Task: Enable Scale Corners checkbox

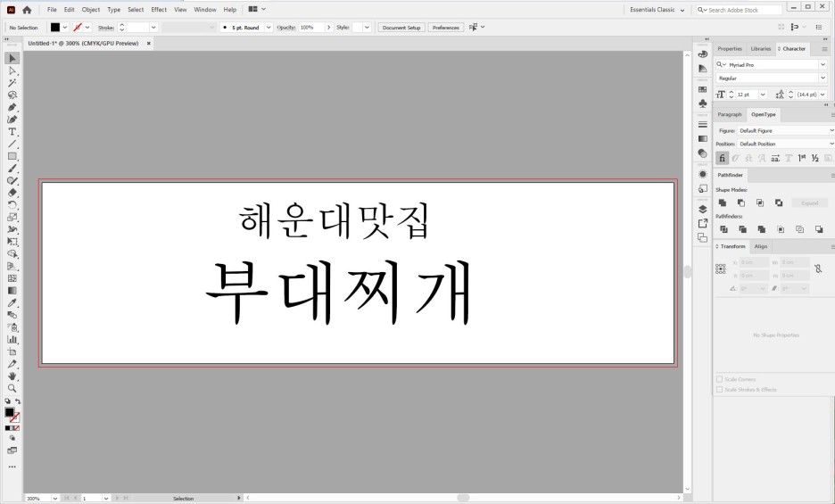Action: coord(719,379)
